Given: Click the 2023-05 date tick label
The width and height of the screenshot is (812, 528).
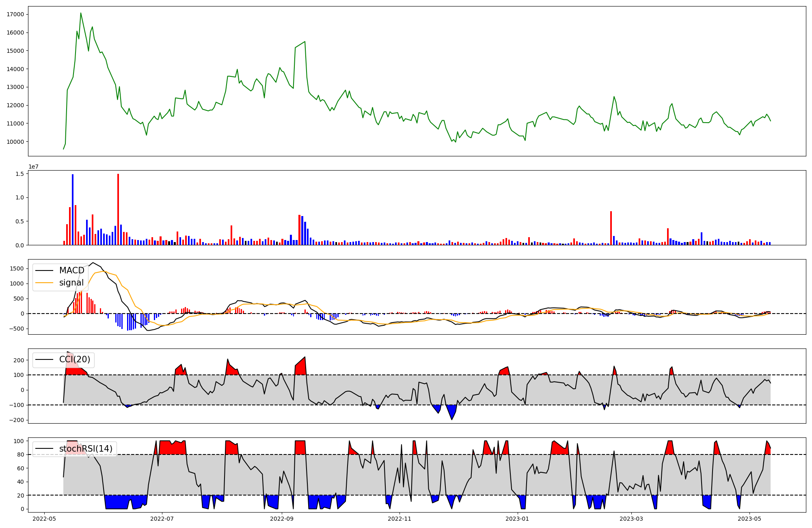Looking at the screenshot, I should (749, 519).
